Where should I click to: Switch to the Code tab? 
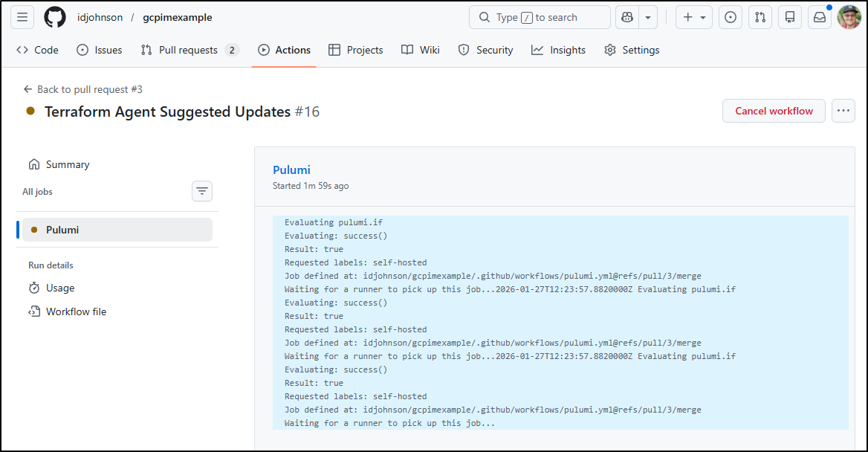point(38,50)
